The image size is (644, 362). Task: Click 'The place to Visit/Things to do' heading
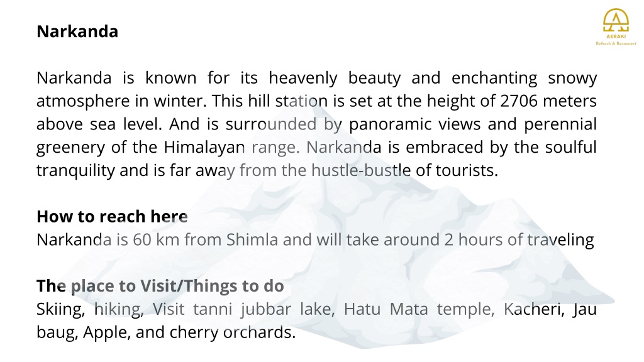[x=160, y=286]
